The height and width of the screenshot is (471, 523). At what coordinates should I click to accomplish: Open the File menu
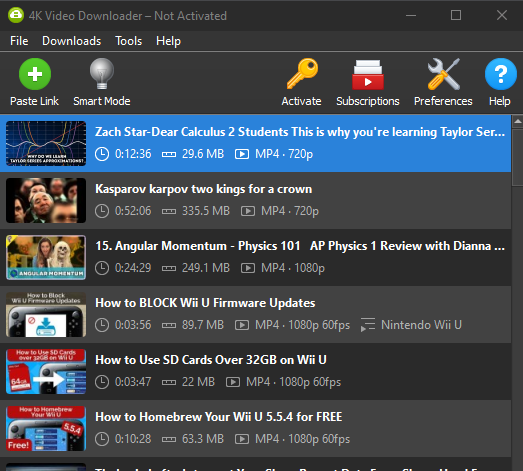(19, 41)
